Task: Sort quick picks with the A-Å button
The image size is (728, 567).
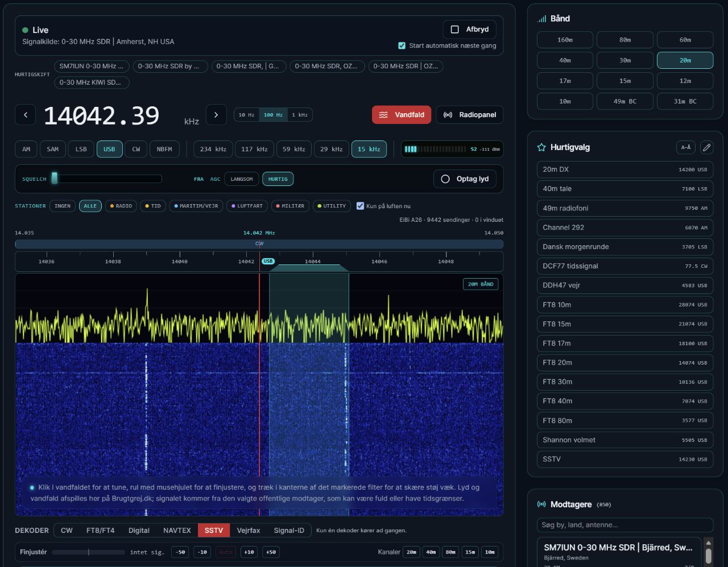Action: [x=686, y=147]
